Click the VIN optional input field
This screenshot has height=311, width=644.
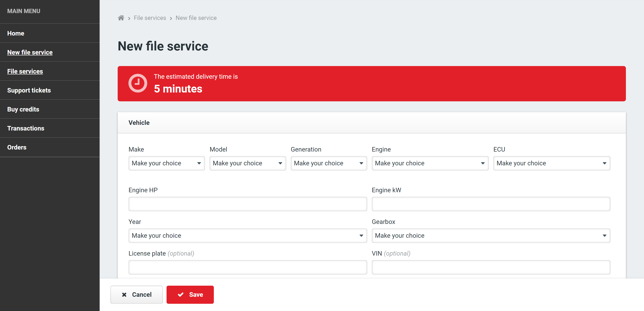(491, 267)
